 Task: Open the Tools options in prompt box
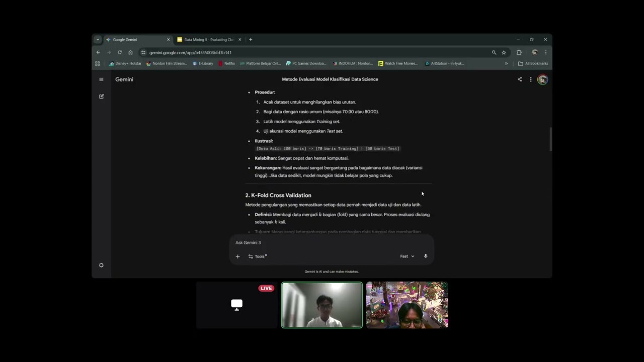[x=258, y=256]
